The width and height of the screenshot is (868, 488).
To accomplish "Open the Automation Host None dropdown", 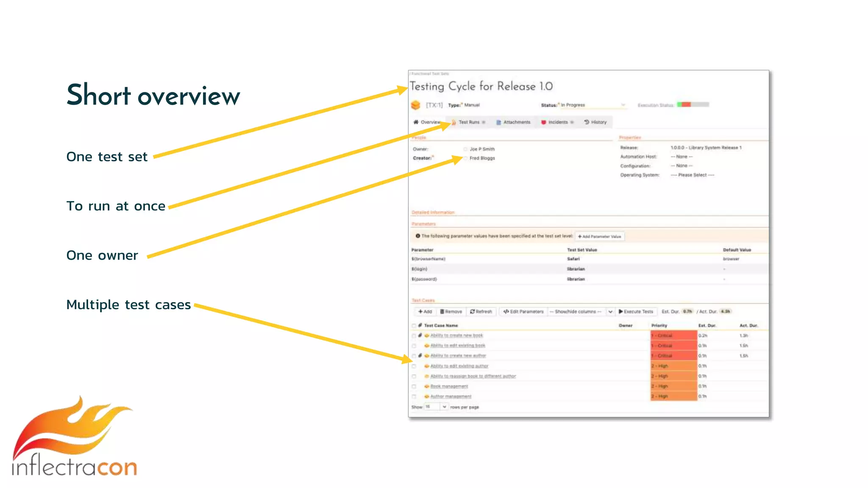I will tap(682, 157).
